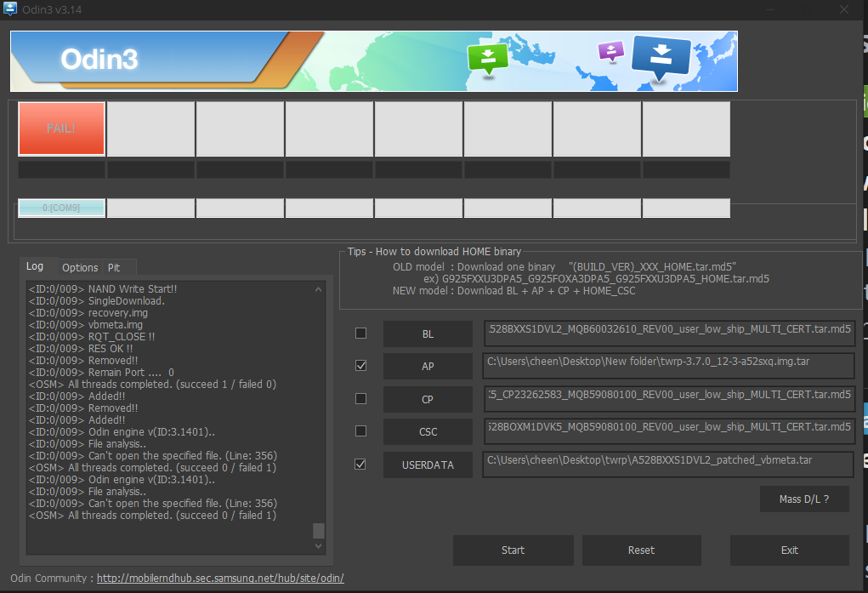The image size is (868, 593).
Task: Click log line "recovery.img"
Action: [88, 313]
